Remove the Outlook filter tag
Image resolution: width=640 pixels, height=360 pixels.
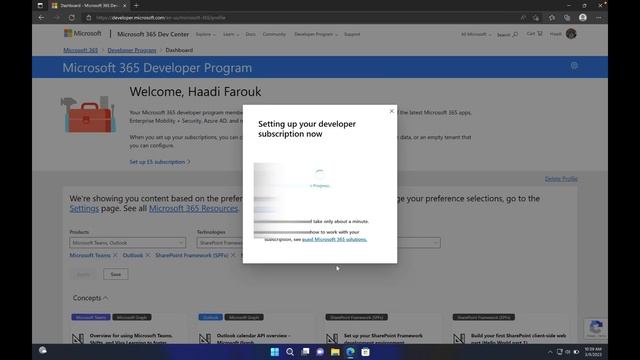[148, 255]
